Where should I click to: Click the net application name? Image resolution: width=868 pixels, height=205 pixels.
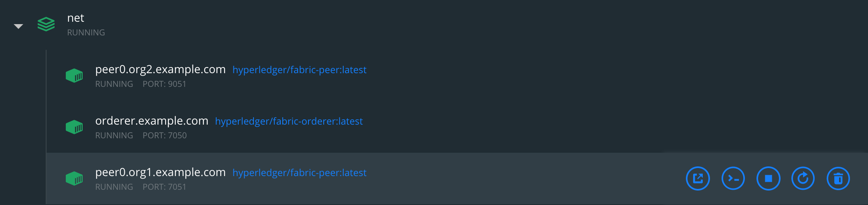click(75, 18)
